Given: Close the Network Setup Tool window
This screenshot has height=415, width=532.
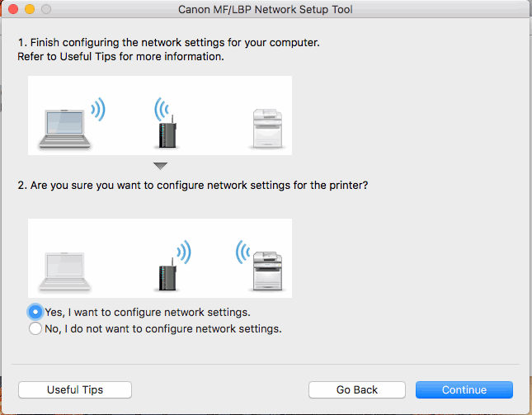Looking at the screenshot, I should tap(12, 9).
